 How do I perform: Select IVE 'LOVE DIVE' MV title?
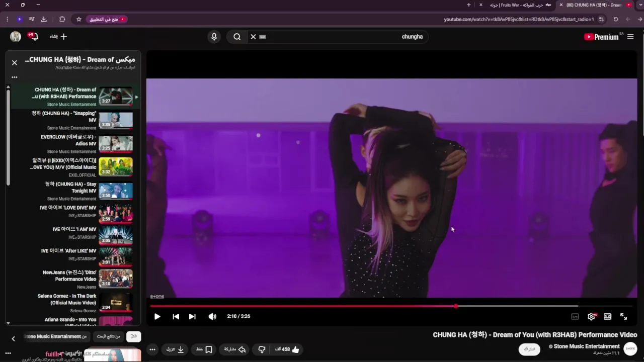click(x=68, y=208)
